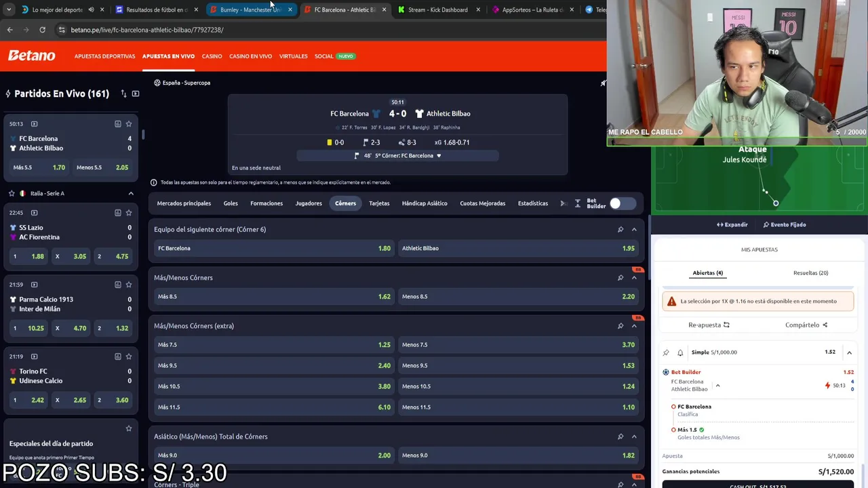Open the SOCIAL menu item
868x488 pixels.
(324, 56)
